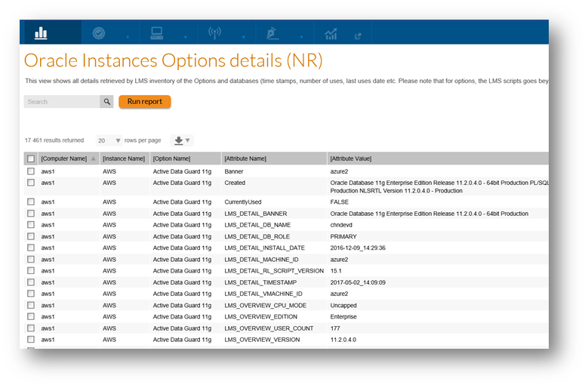Click into the Search input field
588x388 pixels.
click(62, 102)
